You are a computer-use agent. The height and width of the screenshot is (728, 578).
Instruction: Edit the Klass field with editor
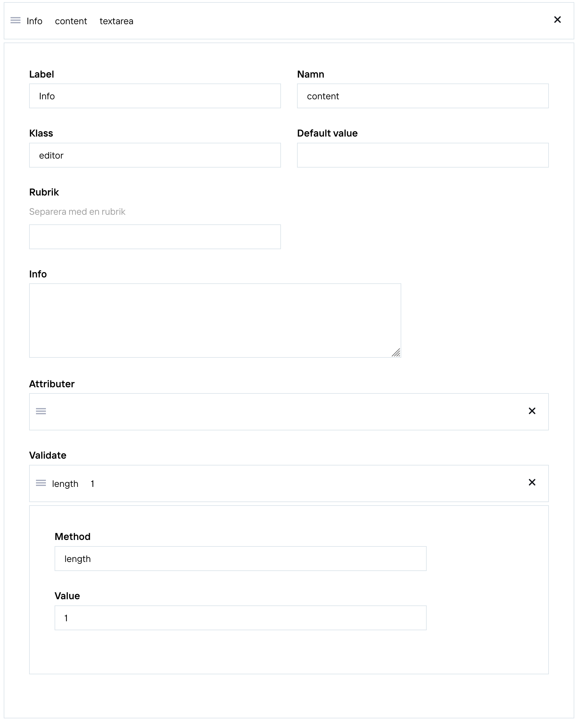click(x=155, y=155)
